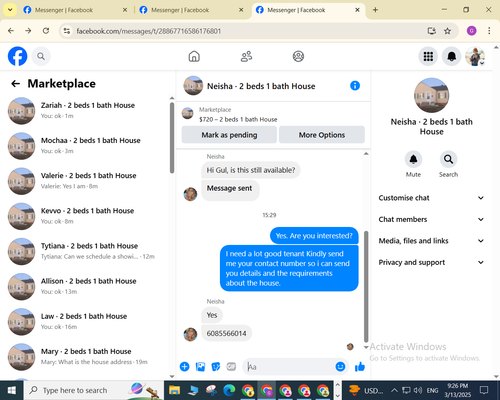Viewport: 500px width, 400px height.
Task: Expand Media, files and links section
Action: 431,241
